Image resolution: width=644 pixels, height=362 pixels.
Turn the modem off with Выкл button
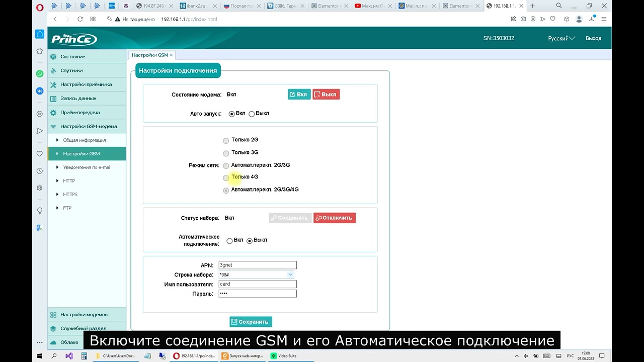[x=326, y=95]
